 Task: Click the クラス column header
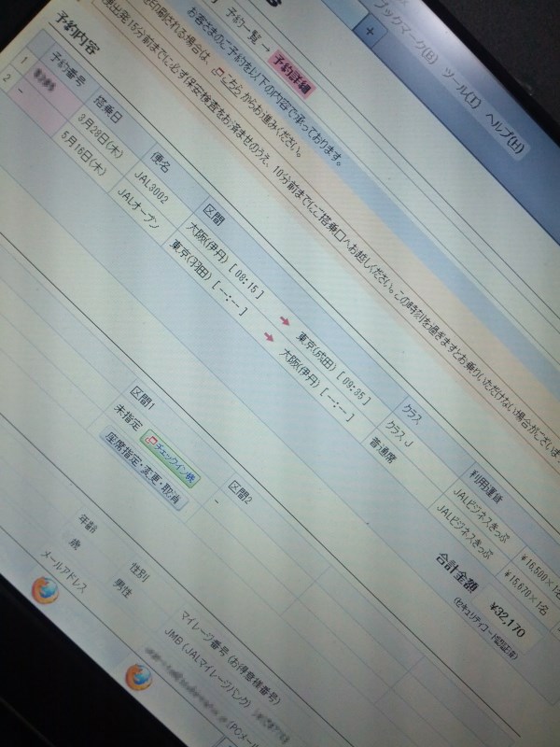pos(413,413)
